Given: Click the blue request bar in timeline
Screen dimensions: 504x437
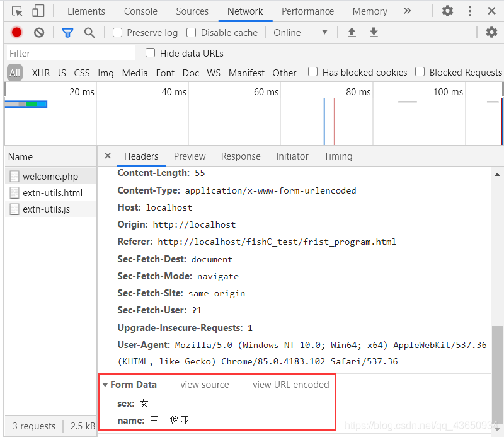Looking at the screenshot, I should [26, 104].
